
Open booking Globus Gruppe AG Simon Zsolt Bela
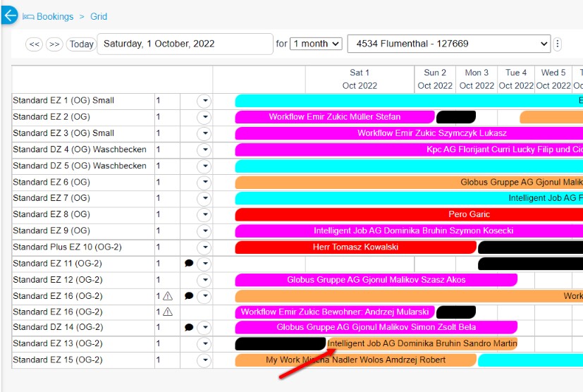tap(376, 327)
